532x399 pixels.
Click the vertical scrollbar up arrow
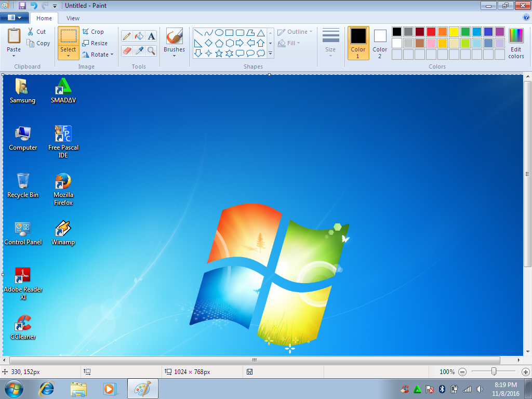(528, 77)
